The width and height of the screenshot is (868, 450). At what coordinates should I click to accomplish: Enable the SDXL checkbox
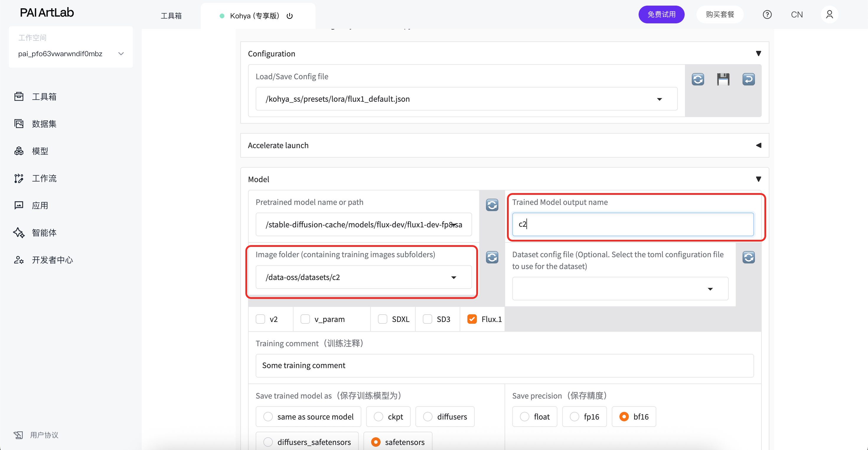[x=382, y=319]
